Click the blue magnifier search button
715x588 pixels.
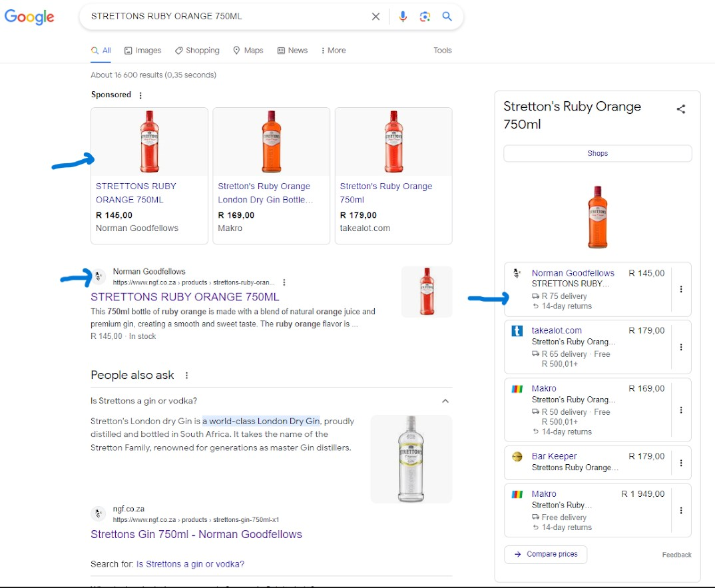[x=447, y=17]
